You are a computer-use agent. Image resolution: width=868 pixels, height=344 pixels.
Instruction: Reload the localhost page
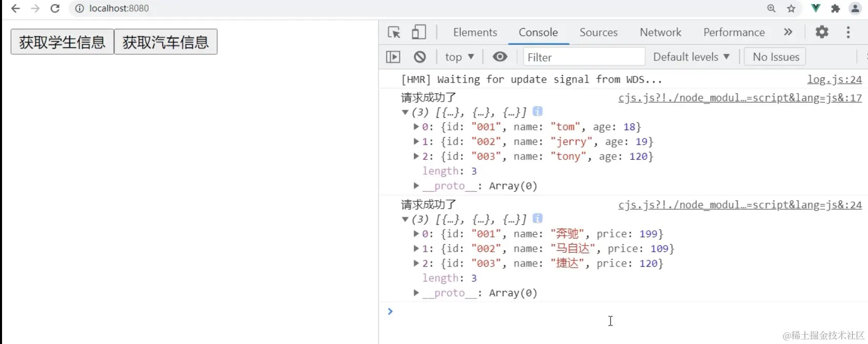point(55,8)
